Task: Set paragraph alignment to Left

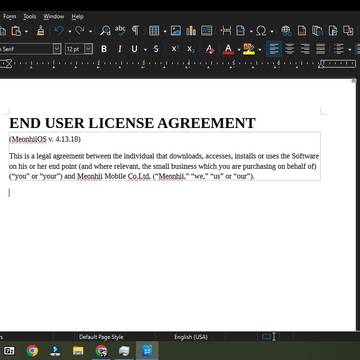Action: point(274,49)
